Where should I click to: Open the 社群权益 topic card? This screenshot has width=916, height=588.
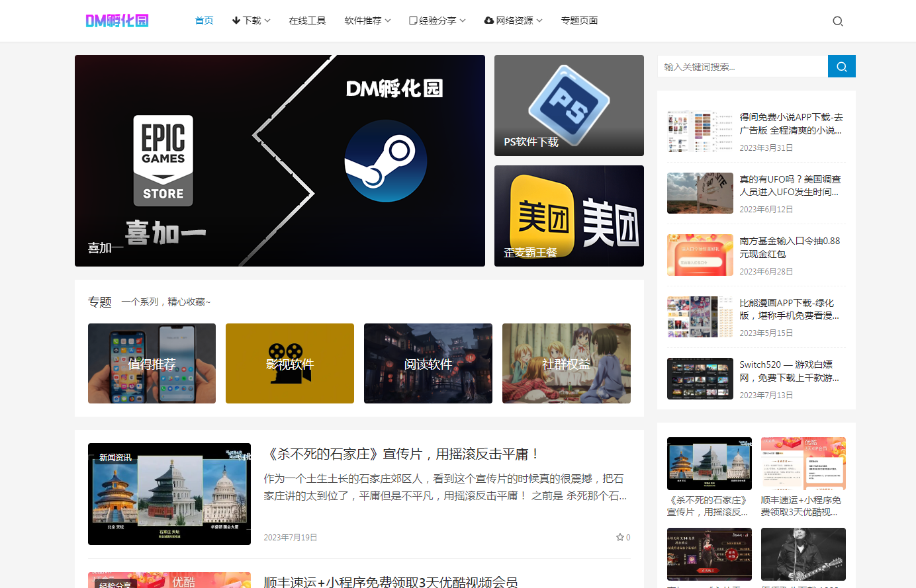pos(567,363)
